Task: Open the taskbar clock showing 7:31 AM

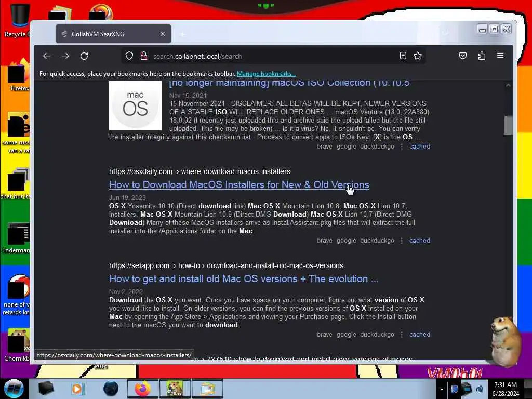Action: pos(506,389)
